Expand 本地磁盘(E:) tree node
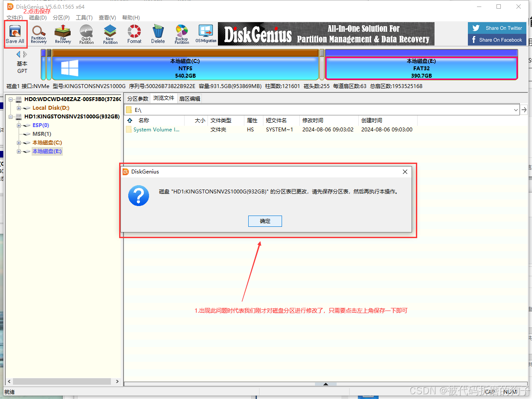Image resolution: width=532 pixels, height=399 pixels. 19,151
